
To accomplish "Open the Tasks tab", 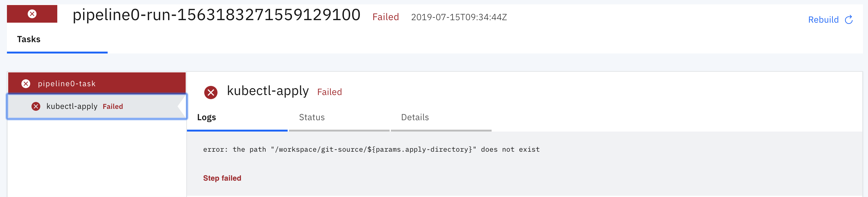I will click(x=29, y=39).
